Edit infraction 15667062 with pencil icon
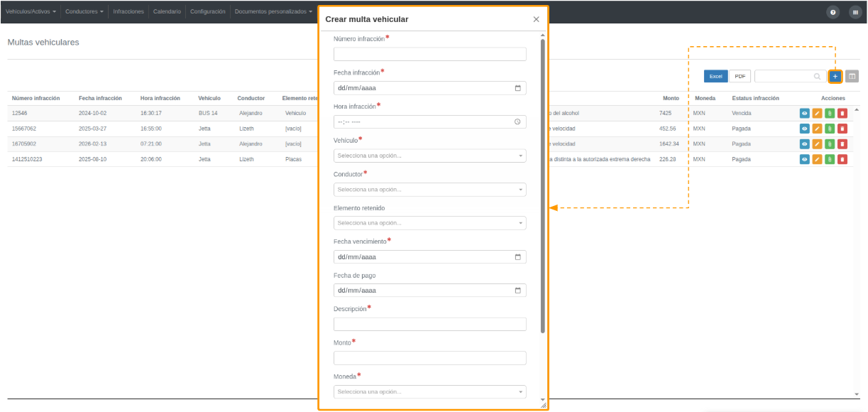Viewport: 868px width, 412px height. point(817,129)
